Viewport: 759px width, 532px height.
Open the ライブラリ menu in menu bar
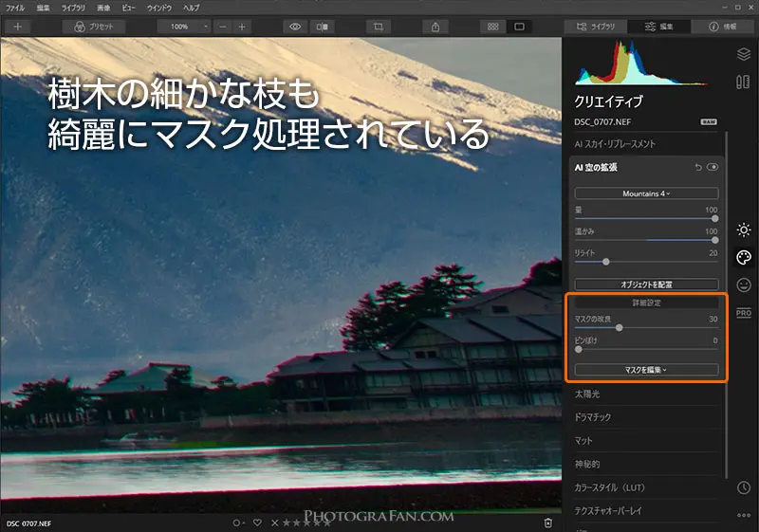[x=73, y=8]
